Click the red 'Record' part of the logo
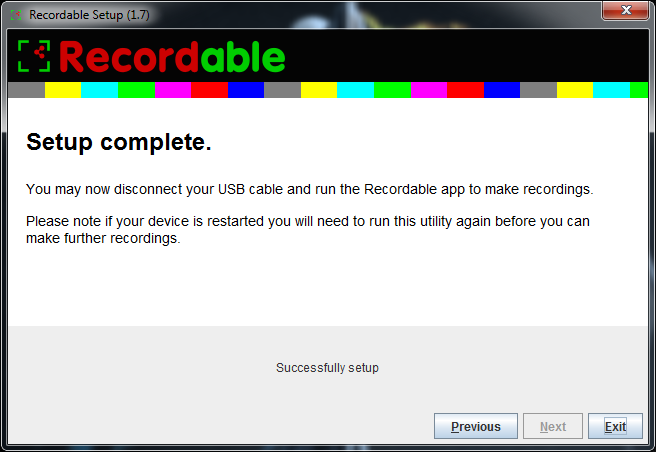The image size is (656, 452). pos(128,57)
